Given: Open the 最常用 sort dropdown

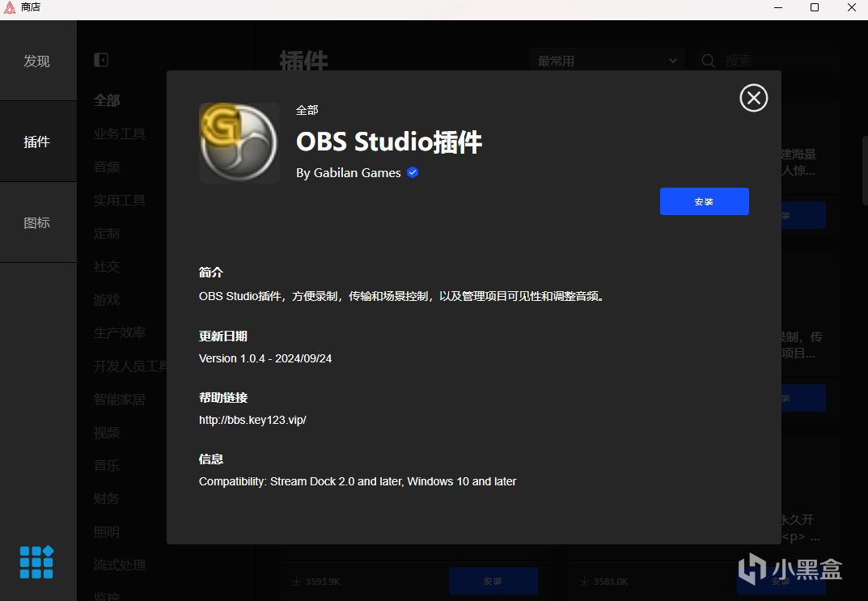Looking at the screenshot, I should click(608, 61).
